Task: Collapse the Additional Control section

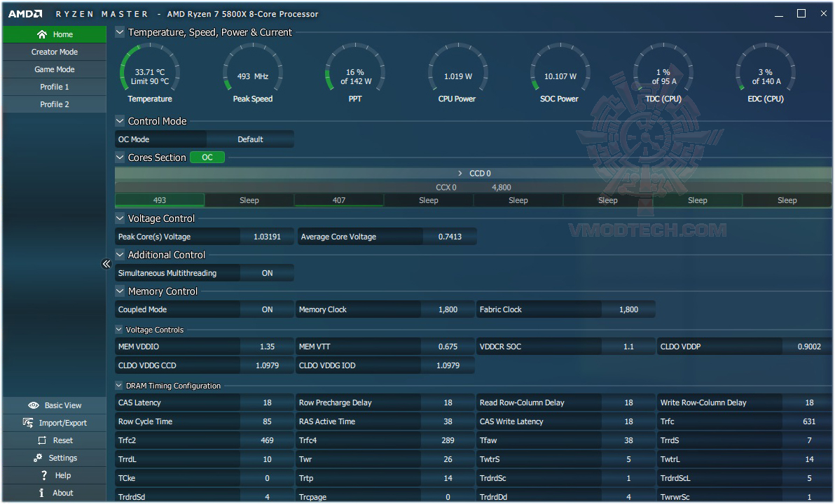Action: pos(120,255)
